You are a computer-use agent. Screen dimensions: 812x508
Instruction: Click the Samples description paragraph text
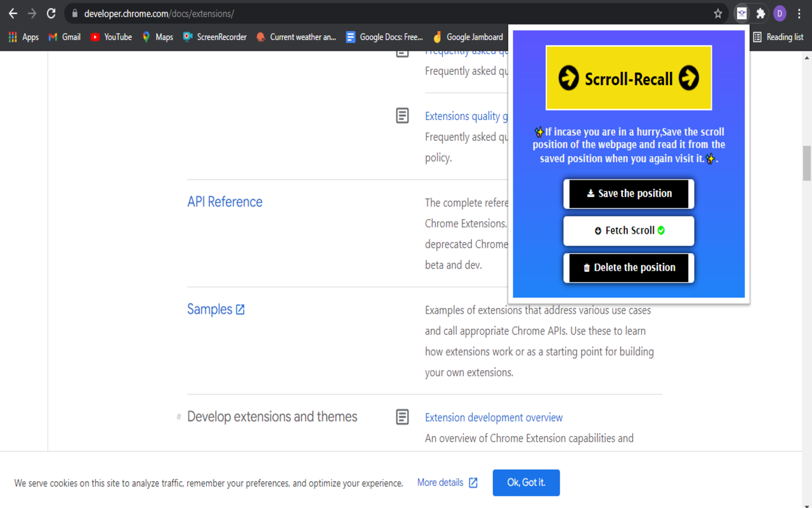pyautogui.click(x=539, y=341)
